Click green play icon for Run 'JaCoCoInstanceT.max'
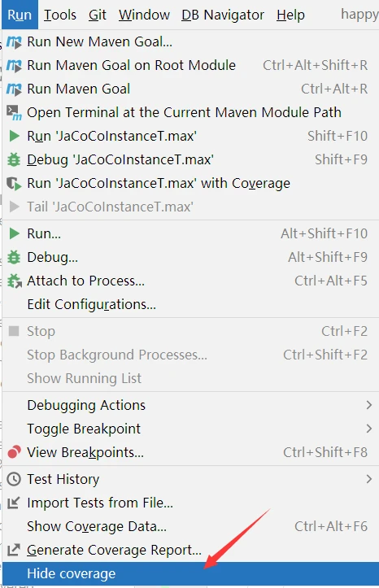This screenshot has width=379, height=588. [x=15, y=136]
